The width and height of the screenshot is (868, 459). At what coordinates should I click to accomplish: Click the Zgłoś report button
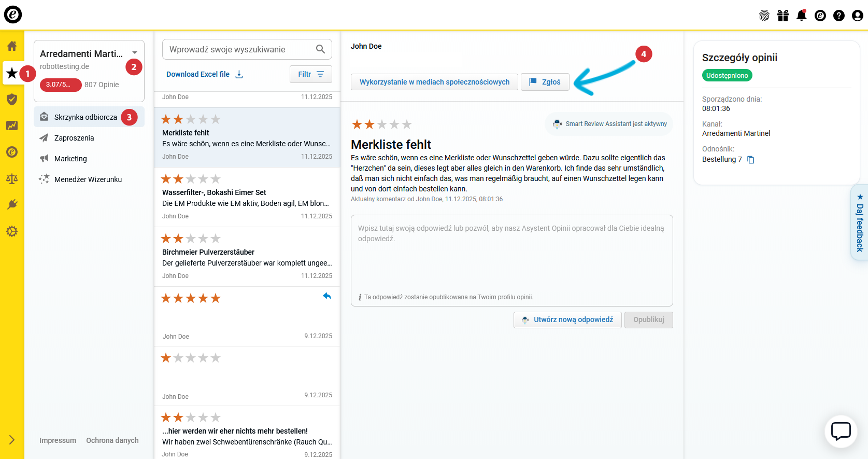(545, 82)
